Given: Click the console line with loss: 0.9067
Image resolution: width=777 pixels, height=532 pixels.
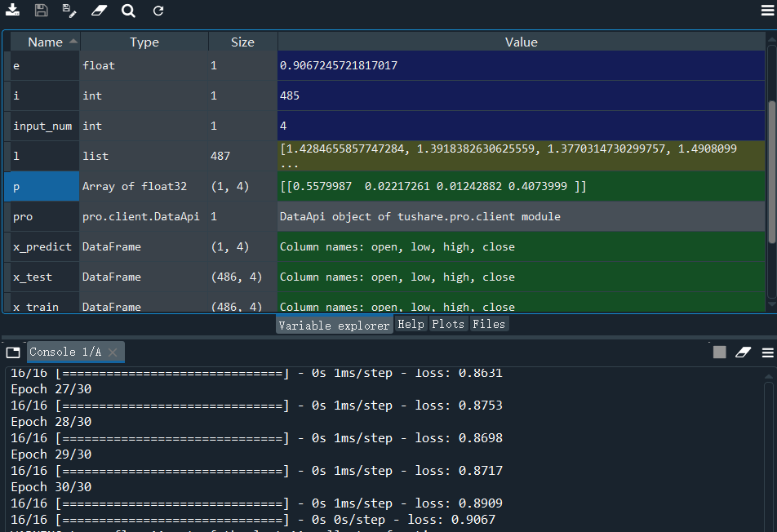Looking at the screenshot, I should 253,520.
